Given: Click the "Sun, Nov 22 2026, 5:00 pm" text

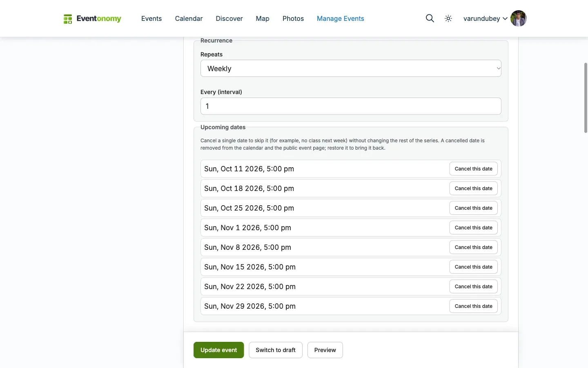Looking at the screenshot, I should coord(250,287).
